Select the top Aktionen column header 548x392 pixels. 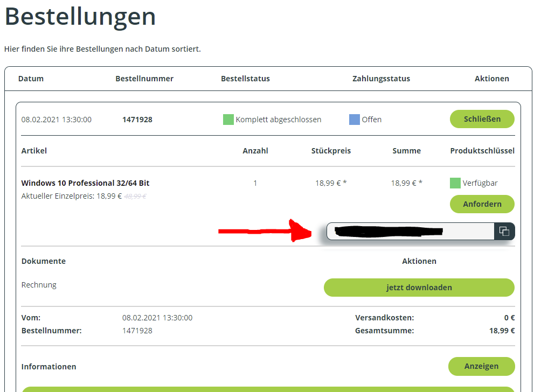click(x=492, y=79)
